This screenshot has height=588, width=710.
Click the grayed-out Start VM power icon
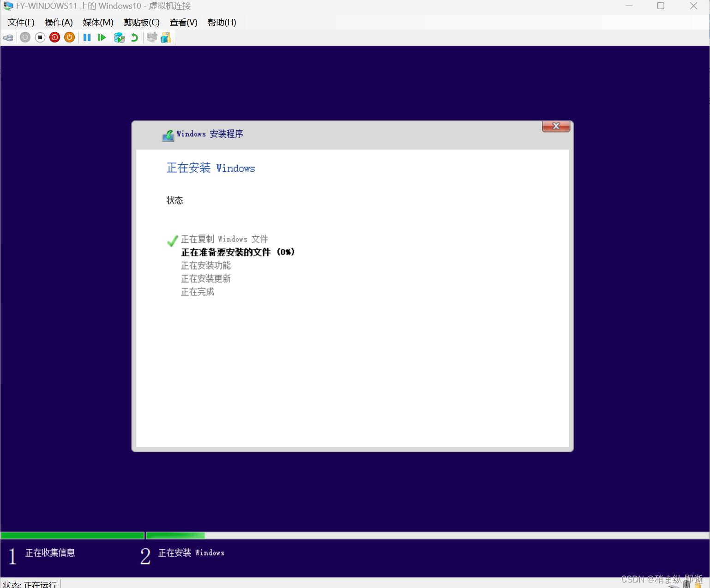tap(25, 37)
